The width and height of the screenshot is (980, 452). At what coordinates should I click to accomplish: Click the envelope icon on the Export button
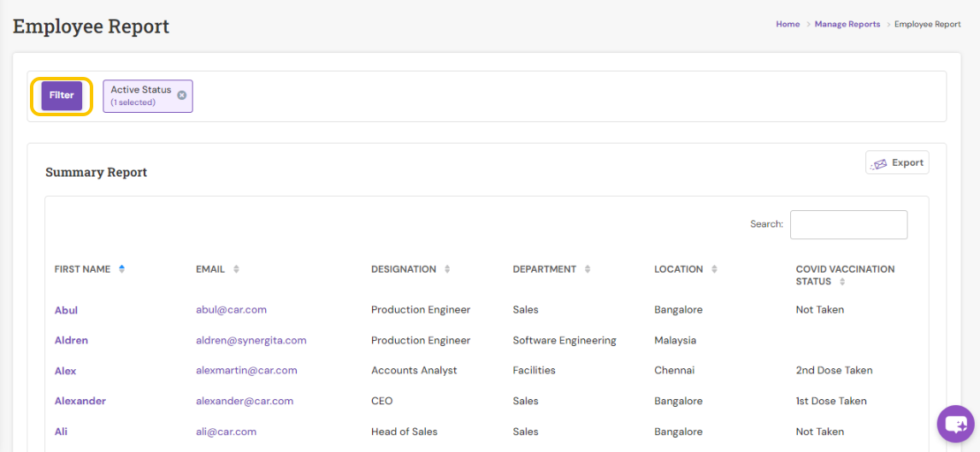coord(879,163)
